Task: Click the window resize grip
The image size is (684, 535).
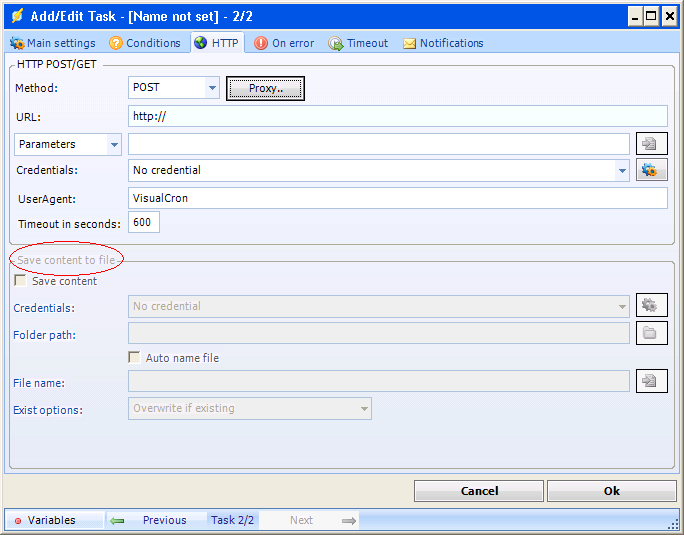Action: (x=675, y=525)
